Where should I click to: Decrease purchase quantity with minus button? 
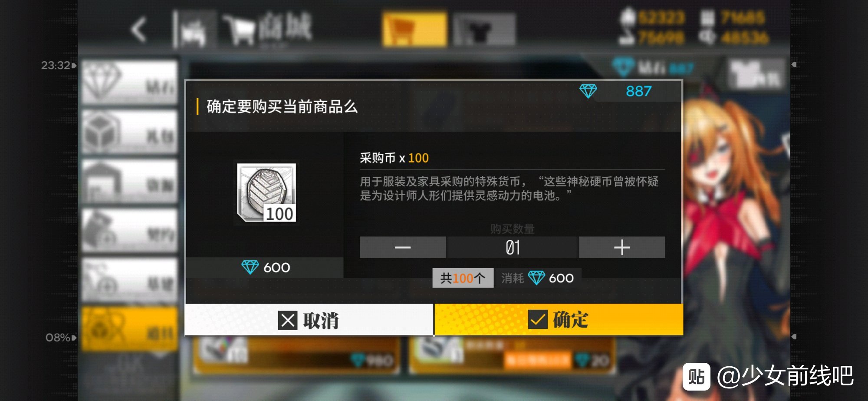(x=402, y=247)
